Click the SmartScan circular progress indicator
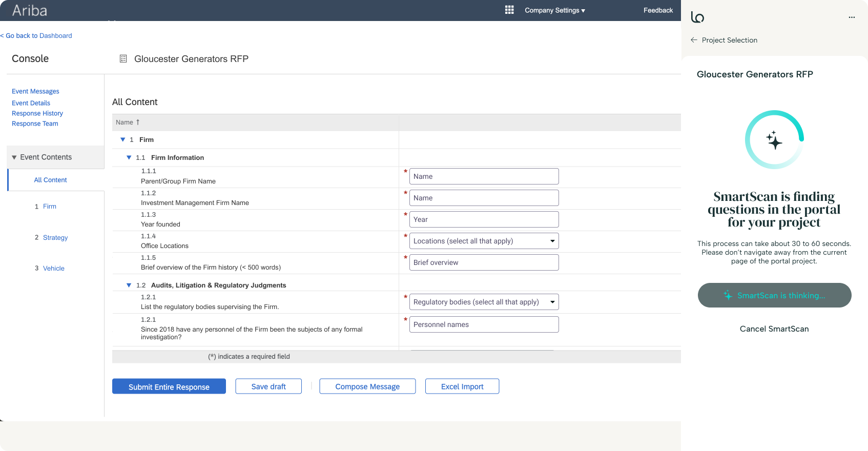The image size is (868, 451). [x=774, y=139]
